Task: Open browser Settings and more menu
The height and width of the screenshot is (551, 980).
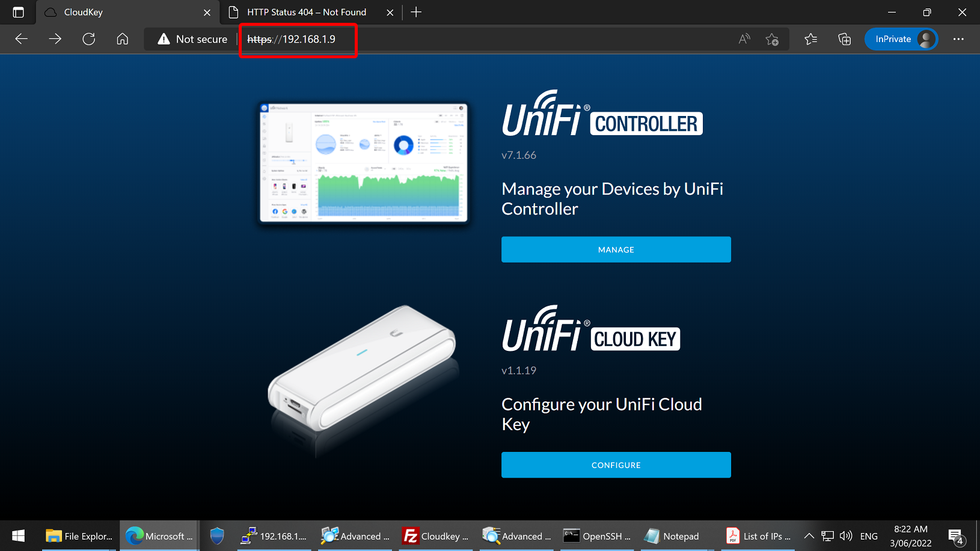Action: (958, 39)
